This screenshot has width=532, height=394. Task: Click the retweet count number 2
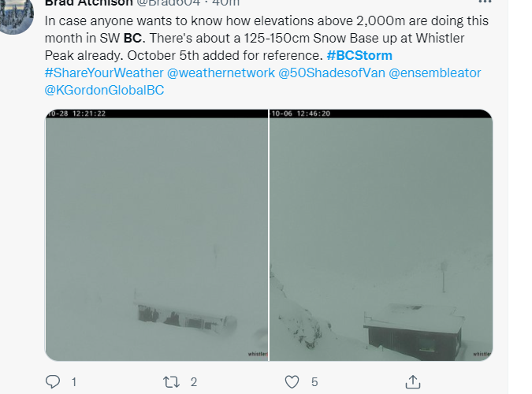(x=194, y=382)
